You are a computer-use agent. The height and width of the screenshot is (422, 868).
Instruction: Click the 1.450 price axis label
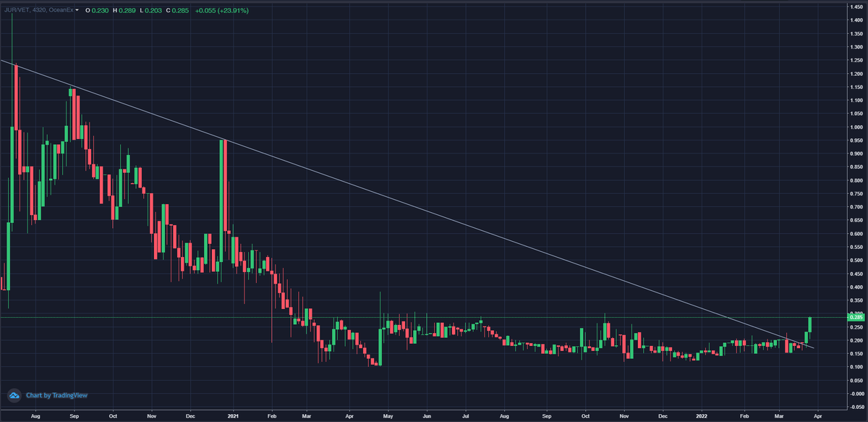coord(857,8)
